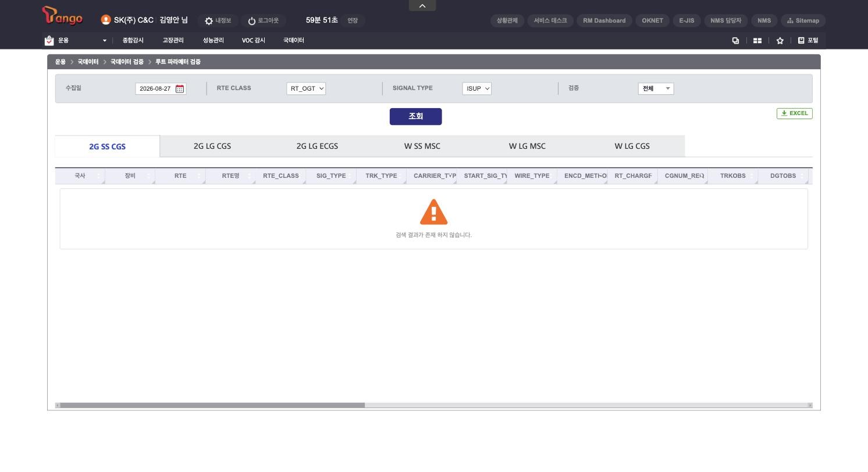The width and height of the screenshot is (868, 472).
Task: Click 운용 breadcrumb
Action: click(61, 62)
